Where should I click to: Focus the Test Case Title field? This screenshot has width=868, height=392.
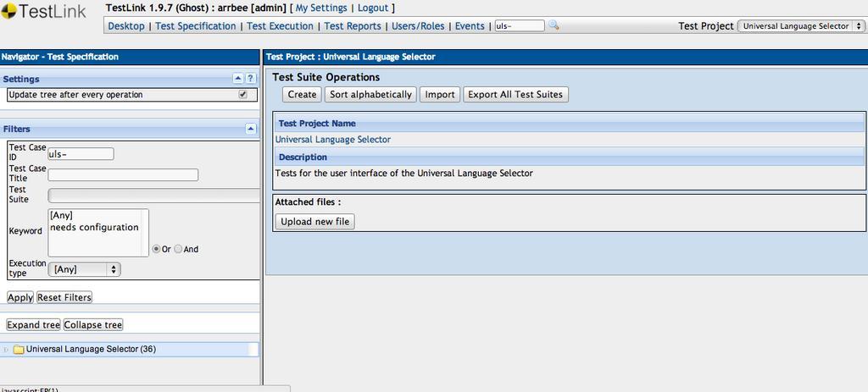pyautogui.click(x=123, y=174)
